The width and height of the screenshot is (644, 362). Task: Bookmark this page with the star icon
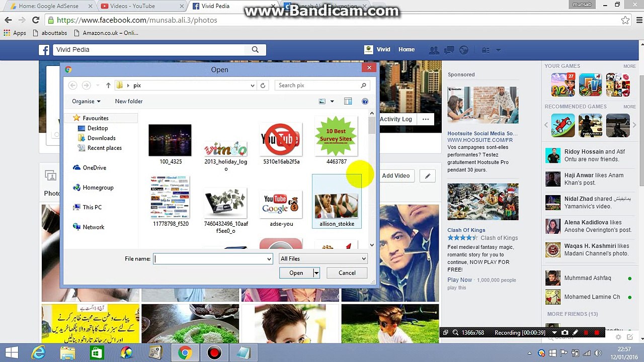click(x=625, y=20)
